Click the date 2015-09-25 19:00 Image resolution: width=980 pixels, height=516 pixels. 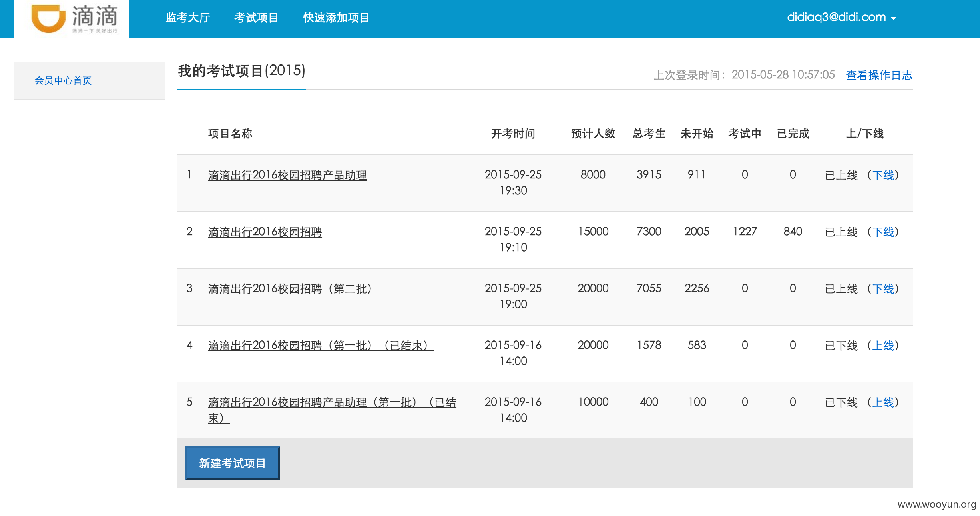[513, 296]
